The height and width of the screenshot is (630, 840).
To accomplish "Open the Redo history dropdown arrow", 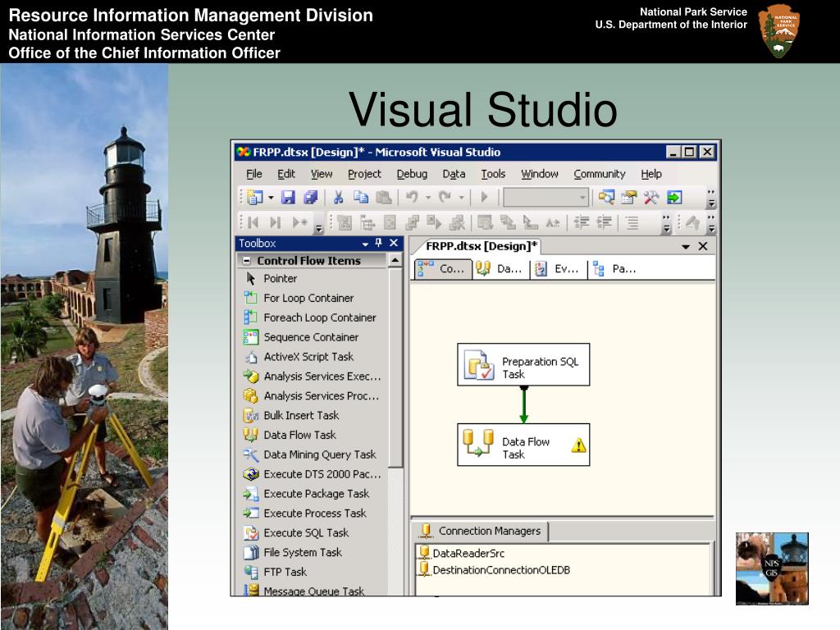I will 461,198.
